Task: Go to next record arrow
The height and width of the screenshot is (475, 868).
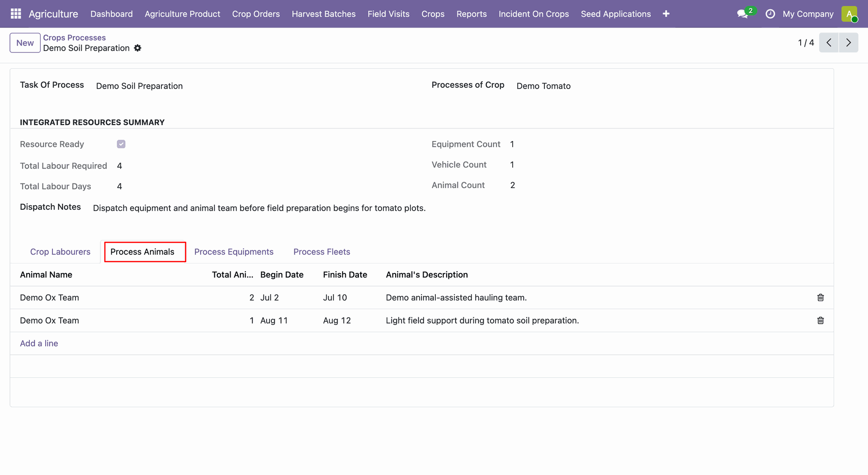Action: pos(849,42)
